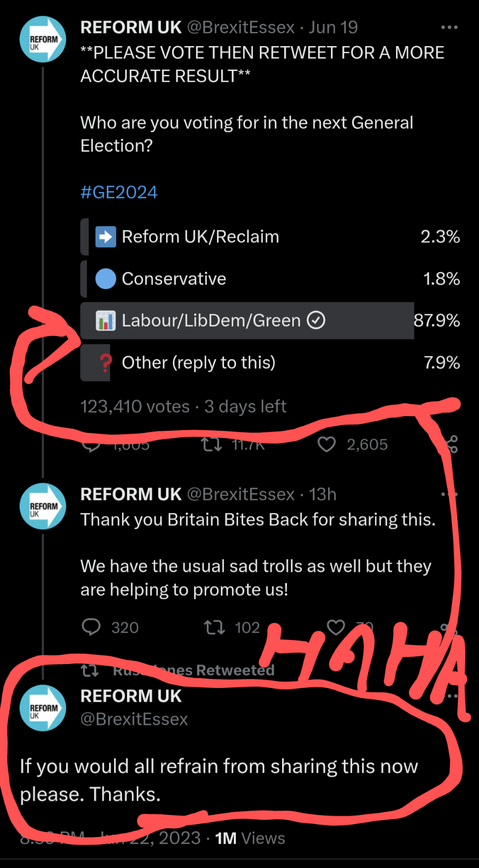Retweet the tweet with 102 retweets
This screenshot has width=479, height=868.
coord(214,628)
